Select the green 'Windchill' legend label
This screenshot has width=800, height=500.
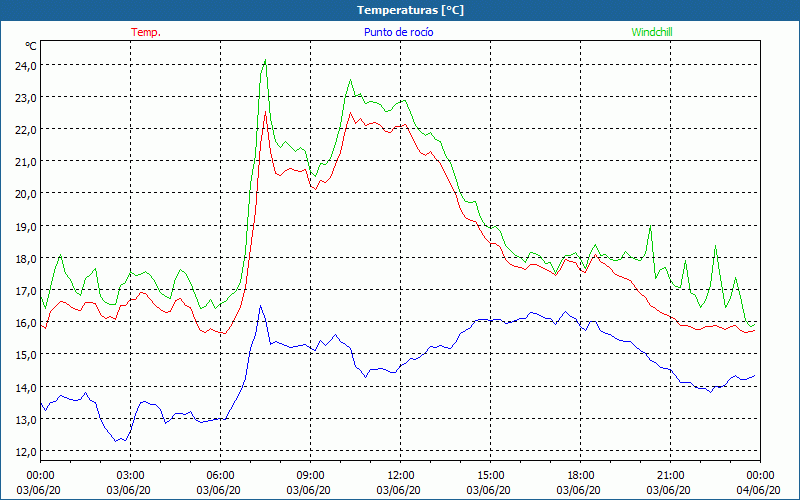(x=652, y=32)
